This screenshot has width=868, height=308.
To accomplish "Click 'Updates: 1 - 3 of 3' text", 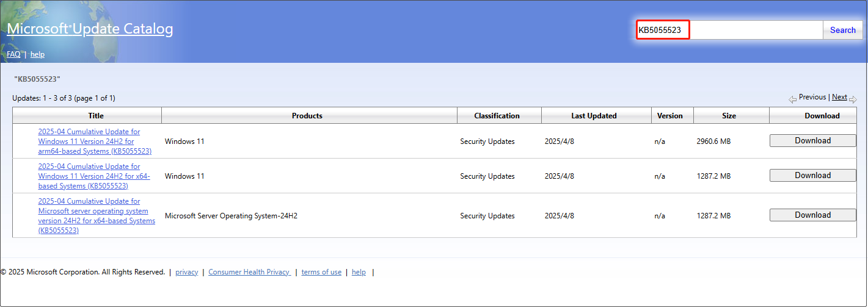I will click(x=64, y=98).
